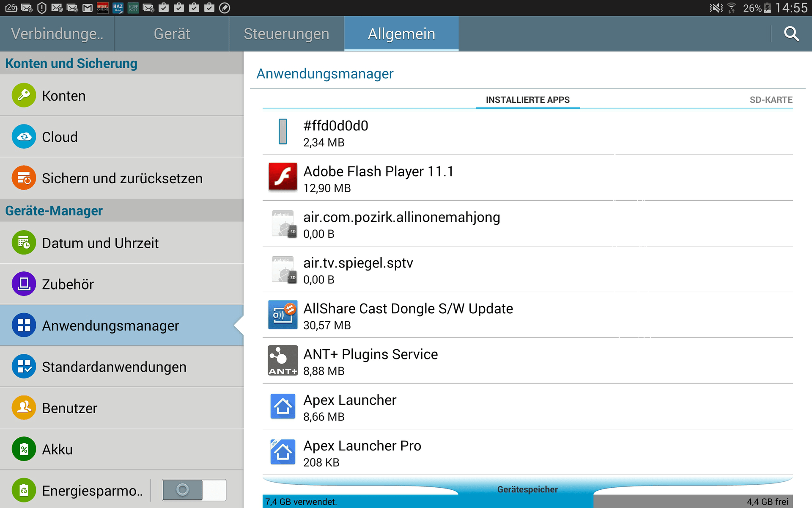
Task: Tap the Sichern und zurücksetzen icon
Action: [x=24, y=178]
